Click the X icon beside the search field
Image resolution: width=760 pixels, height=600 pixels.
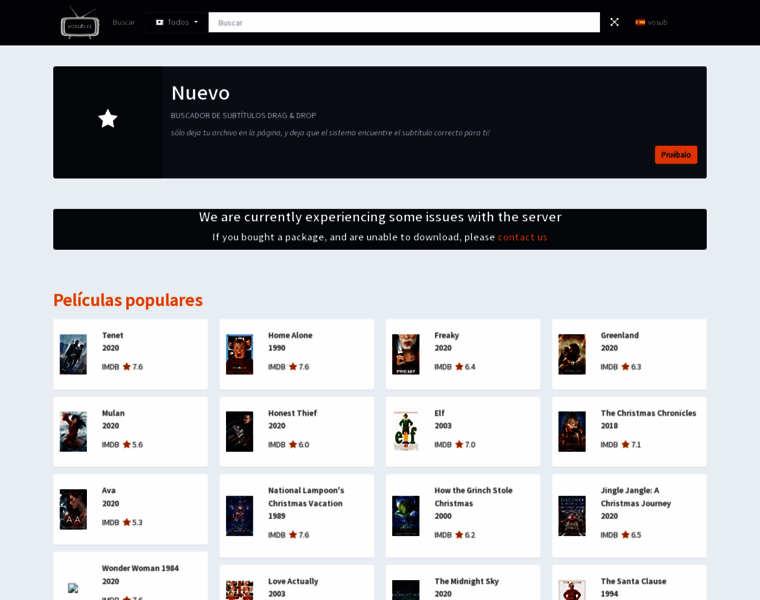pos(614,22)
